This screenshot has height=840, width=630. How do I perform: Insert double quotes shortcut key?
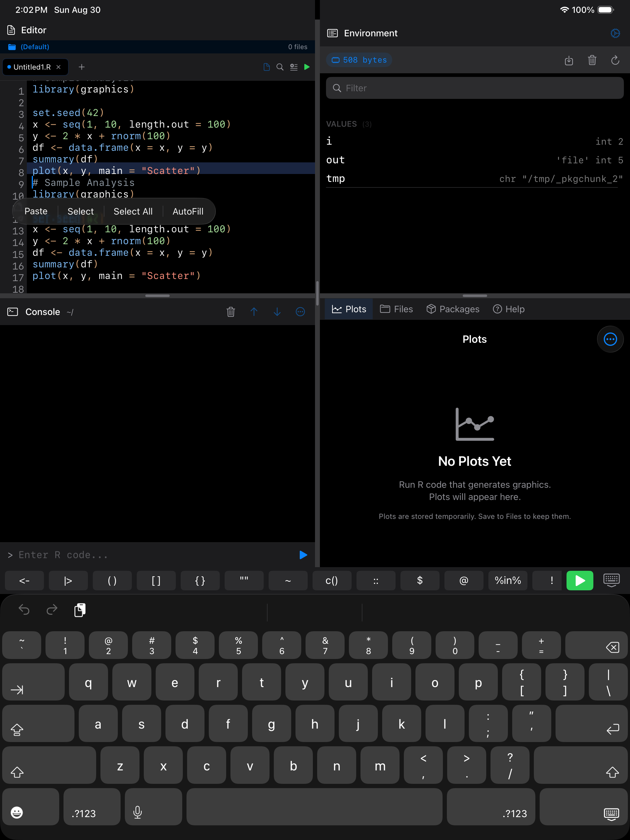244,581
